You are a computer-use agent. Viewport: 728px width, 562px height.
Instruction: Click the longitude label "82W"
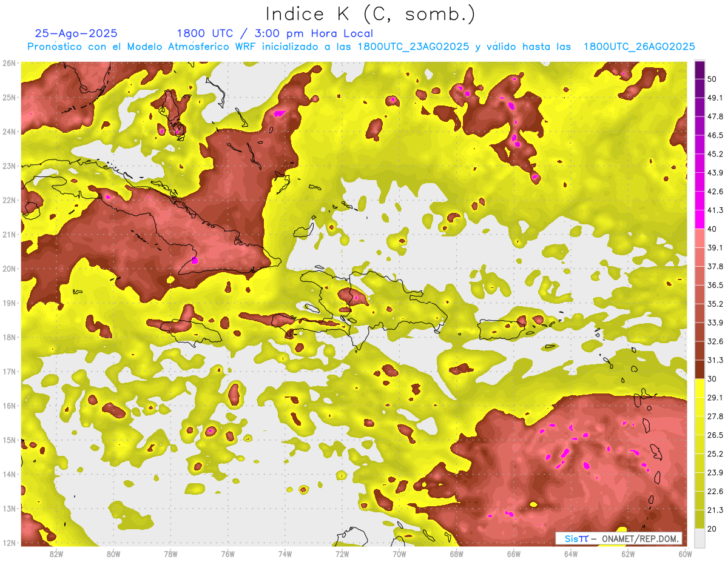point(56,554)
